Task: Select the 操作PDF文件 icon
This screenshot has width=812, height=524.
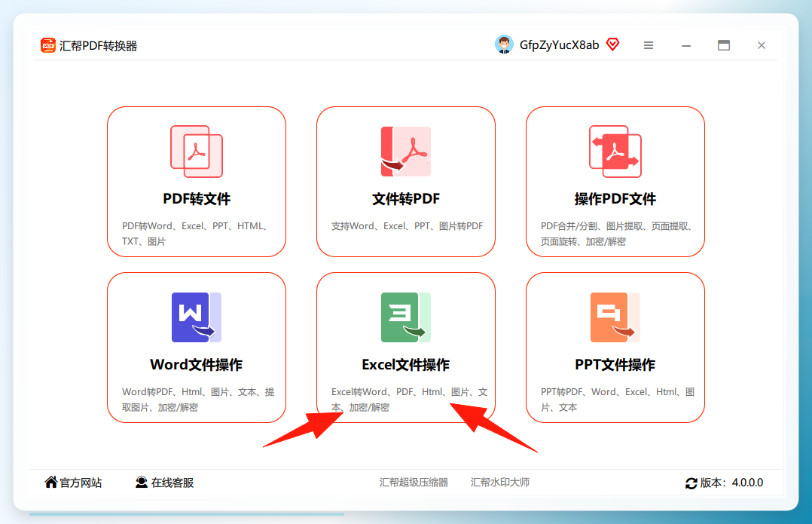Action: [x=615, y=152]
